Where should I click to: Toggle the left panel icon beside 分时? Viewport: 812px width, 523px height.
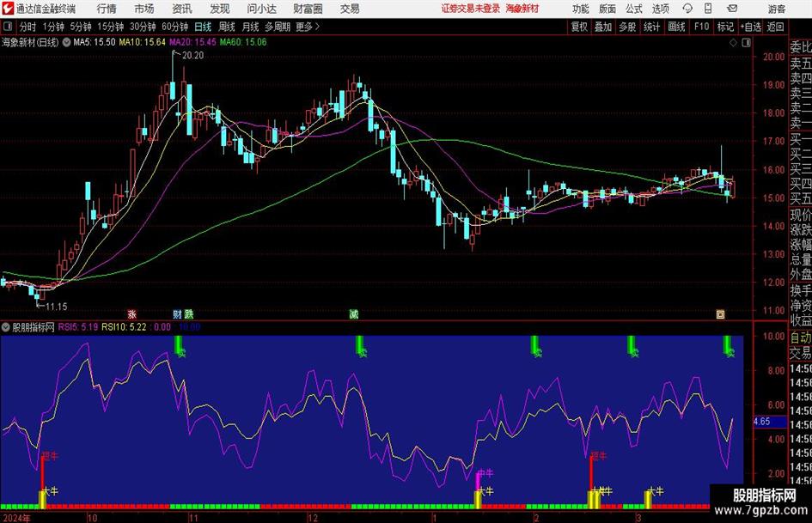[8, 27]
